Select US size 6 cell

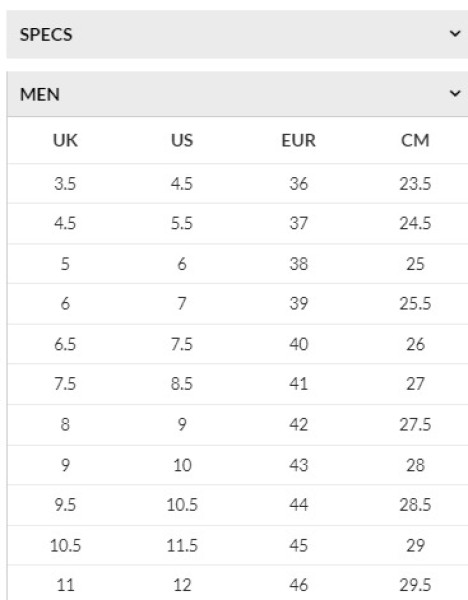click(182, 264)
